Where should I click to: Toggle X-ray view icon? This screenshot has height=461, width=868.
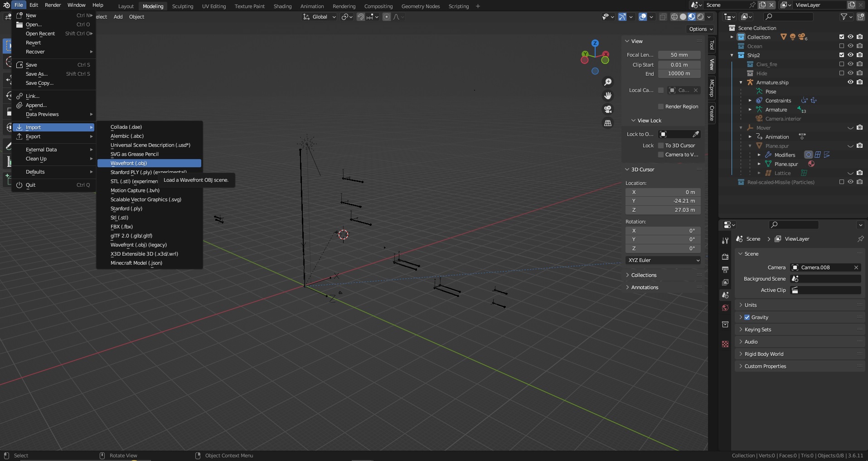(x=663, y=17)
